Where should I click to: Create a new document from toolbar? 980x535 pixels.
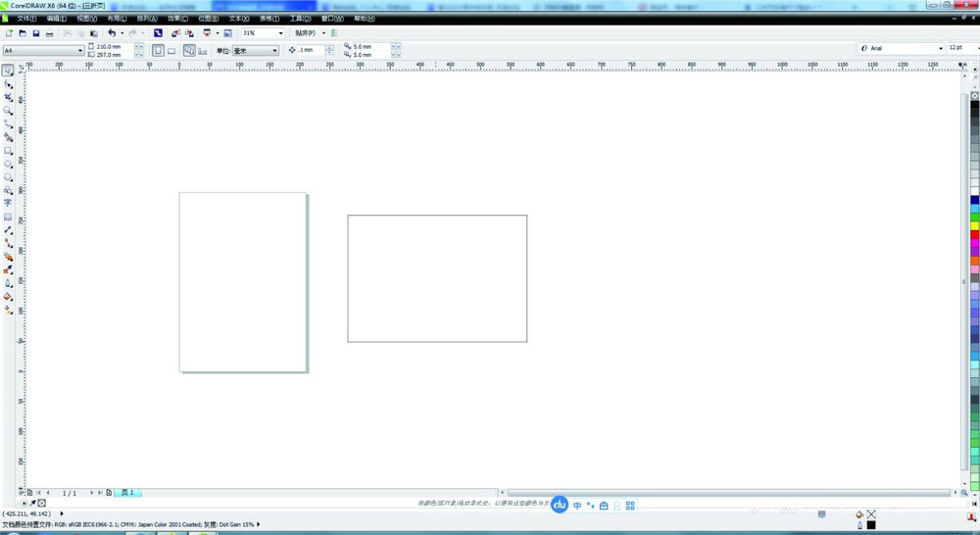pos(9,33)
